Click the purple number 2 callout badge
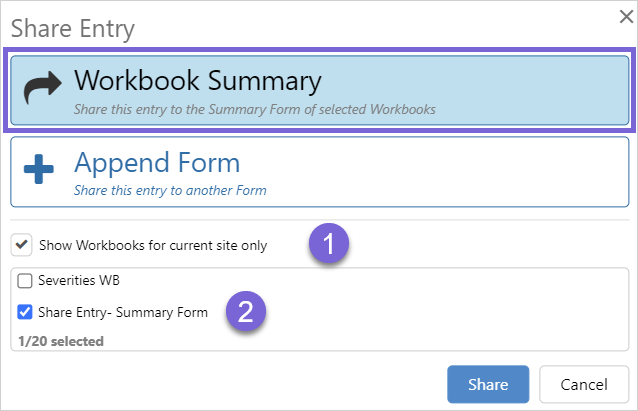 coord(245,311)
